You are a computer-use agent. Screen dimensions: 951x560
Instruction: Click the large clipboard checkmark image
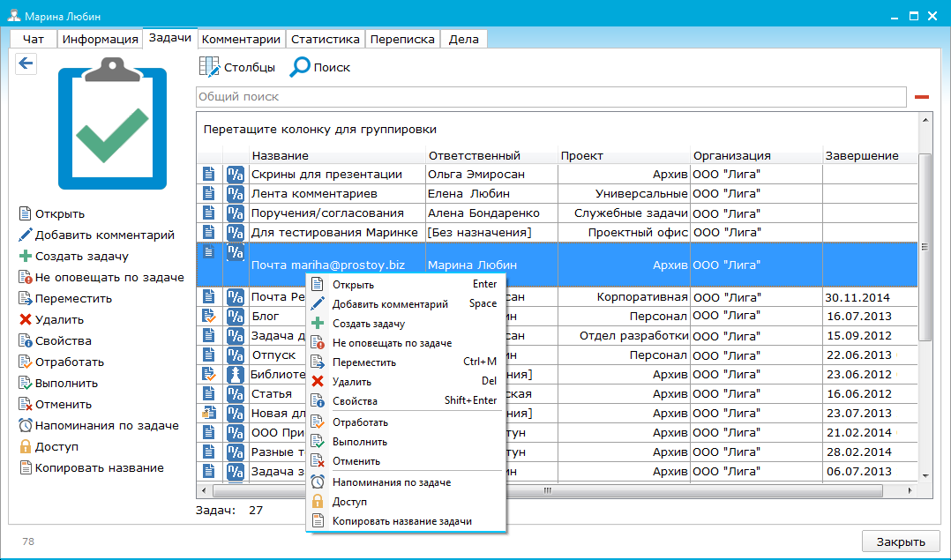pos(112,123)
